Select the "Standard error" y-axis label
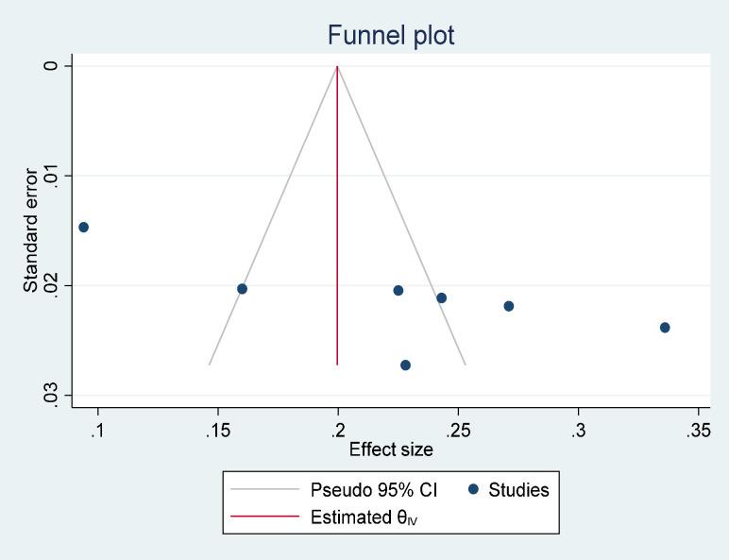The width and height of the screenshot is (729, 560). (31, 229)
